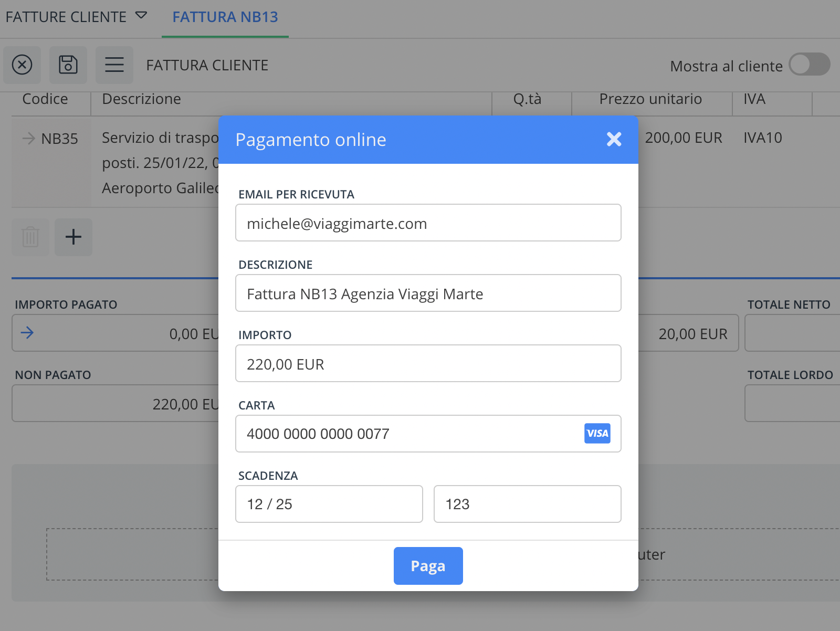Click the Q.tà column header
Image resolution: width=840 pixels, height=631 pixels.
[x=527, y=99]
